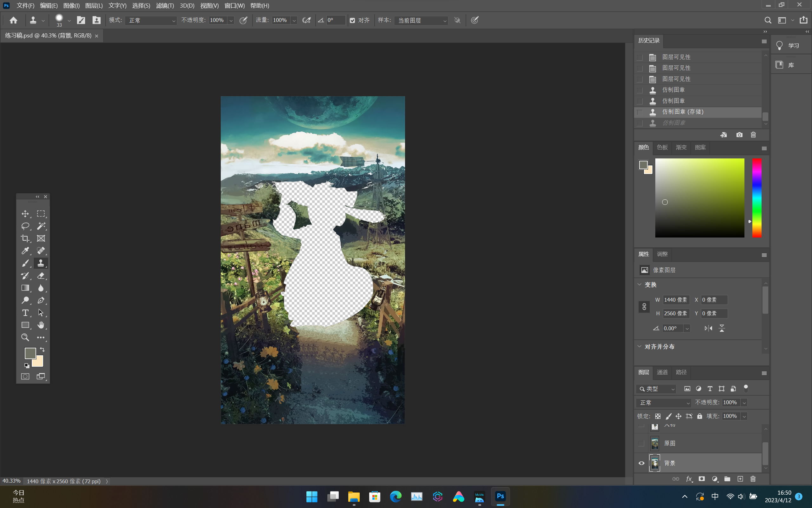
Task: Delete current history state
Action: coord(753,135)
